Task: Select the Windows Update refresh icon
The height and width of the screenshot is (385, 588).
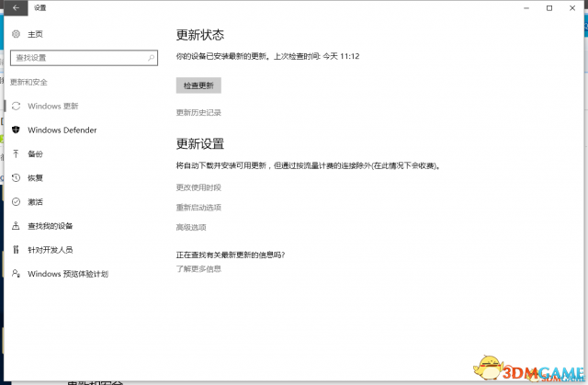Action: click(x=16, y=106)
